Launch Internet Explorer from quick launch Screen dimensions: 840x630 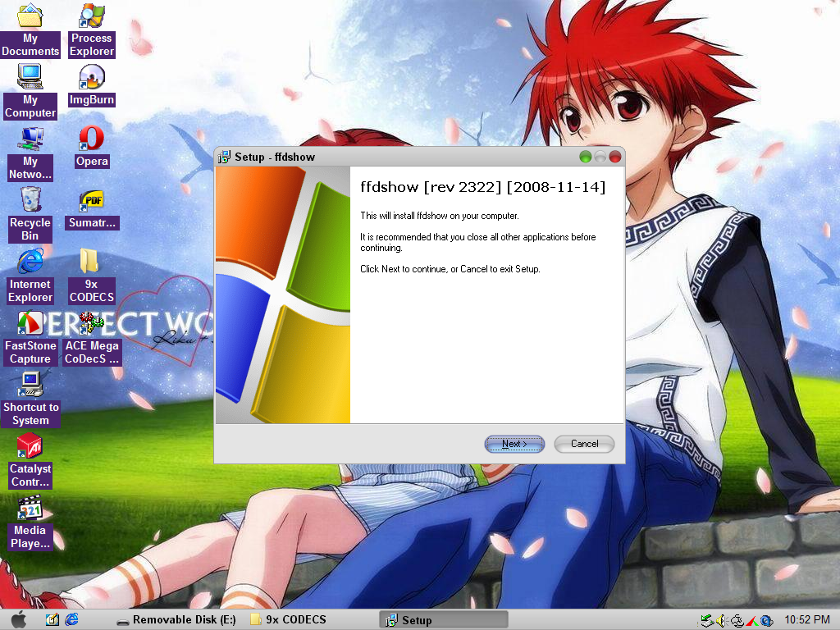pyautogui.click(x=72, y=620)
